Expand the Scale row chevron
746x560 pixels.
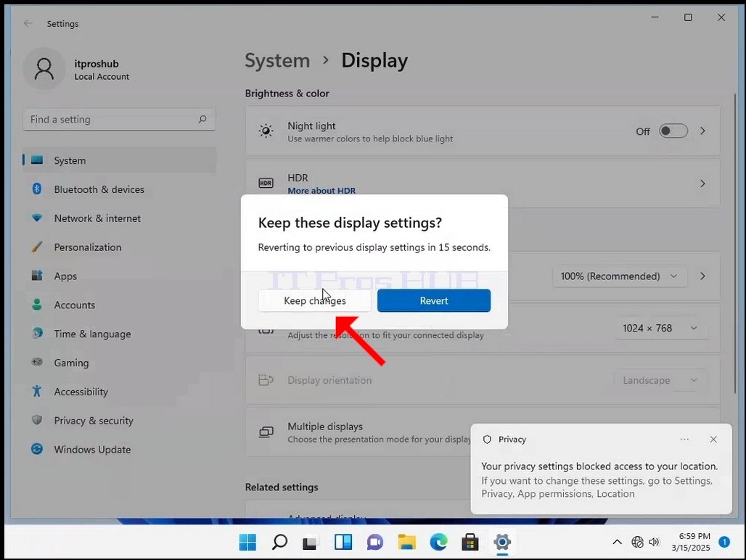[x=702, y=276]
